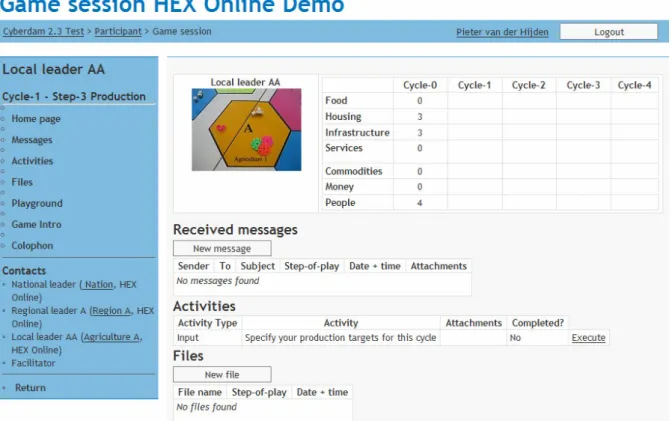
Task: Click the Logout button
Action: pos(609,32)
